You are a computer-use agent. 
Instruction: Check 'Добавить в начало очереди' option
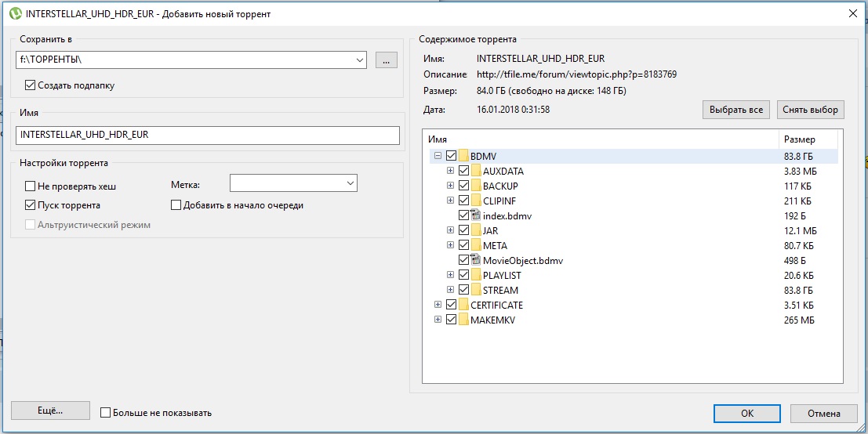pos(176,205)
